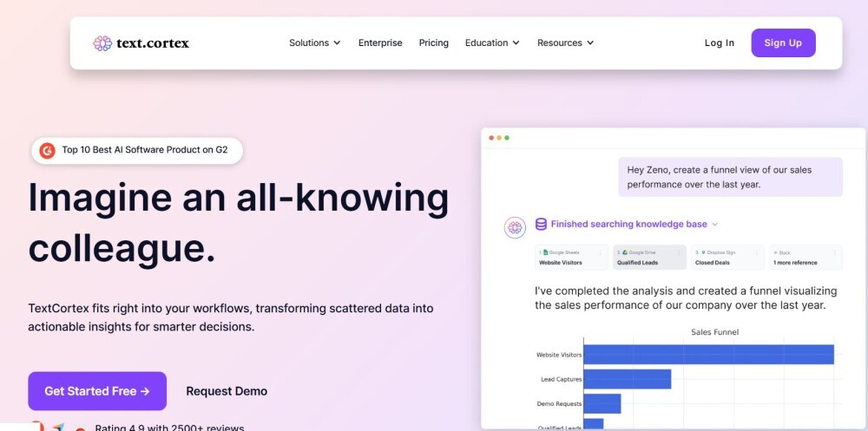Open the three-dot menu on Closed Deals card
Image resolution: width=868 pixels, height=431 pixels.
tap(757, 253)
